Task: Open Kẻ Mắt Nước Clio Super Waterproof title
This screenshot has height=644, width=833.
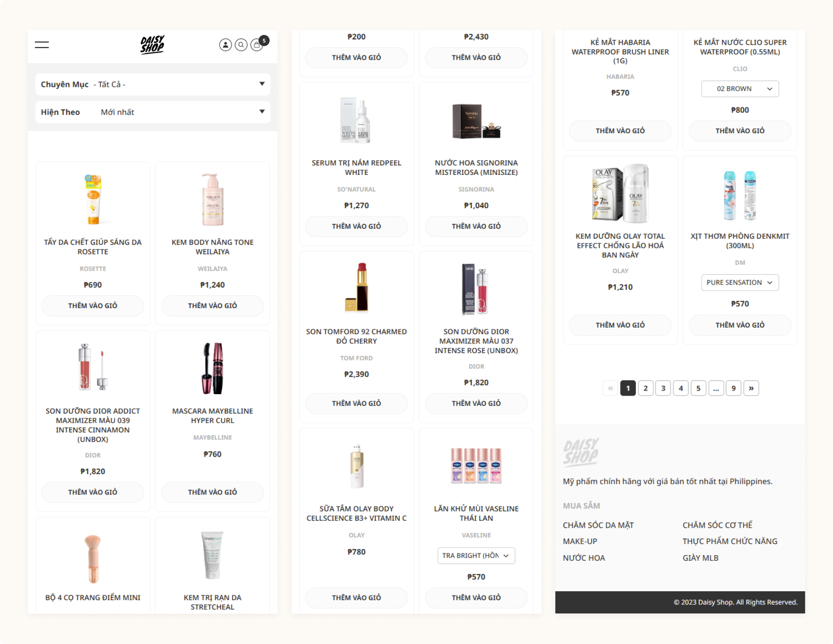Action: 740,47
